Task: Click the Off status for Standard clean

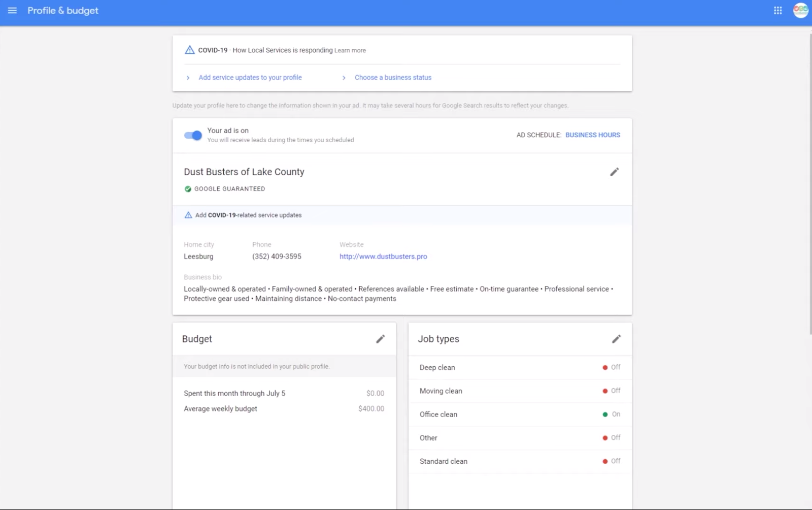Action: click(x=616, y=461)
